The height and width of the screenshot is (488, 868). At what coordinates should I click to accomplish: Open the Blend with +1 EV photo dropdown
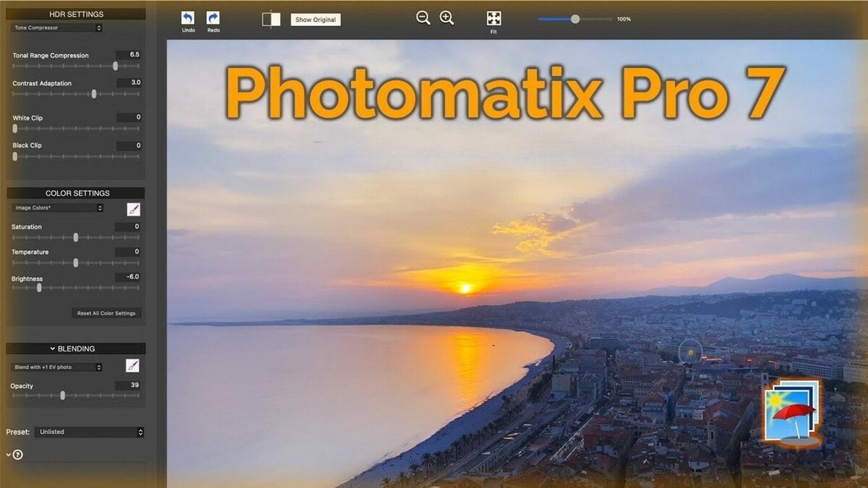[x=57, y=367]
